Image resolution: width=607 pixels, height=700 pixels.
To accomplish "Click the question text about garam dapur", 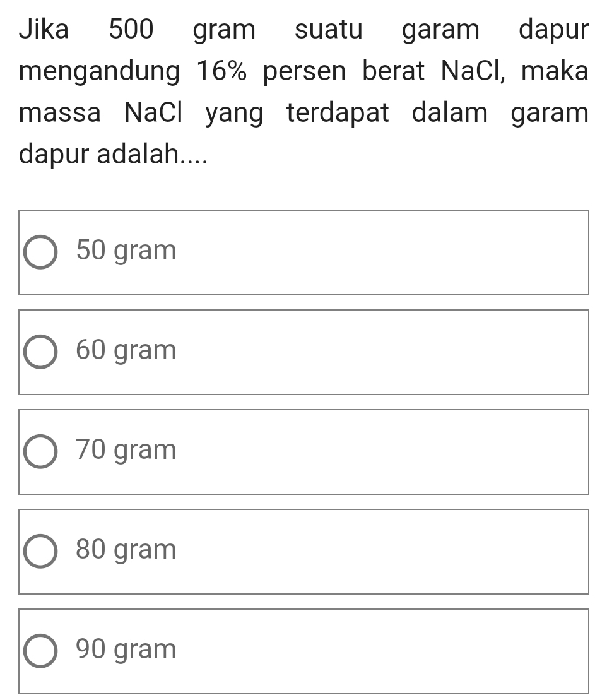I will click(x=303, y=92).
